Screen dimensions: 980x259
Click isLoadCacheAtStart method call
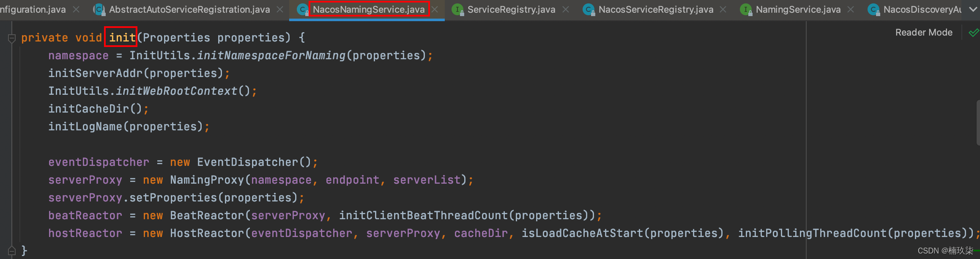point(582,233)
